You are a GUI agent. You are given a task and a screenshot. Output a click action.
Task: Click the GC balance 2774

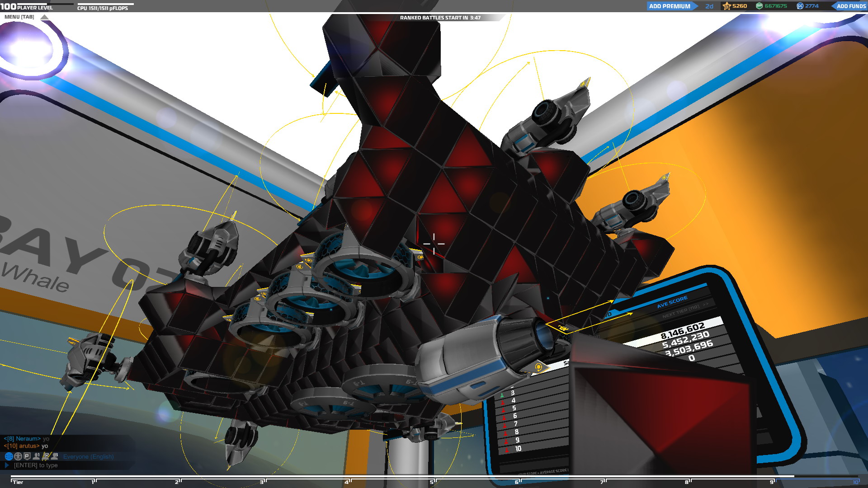(x=812, y=6)
